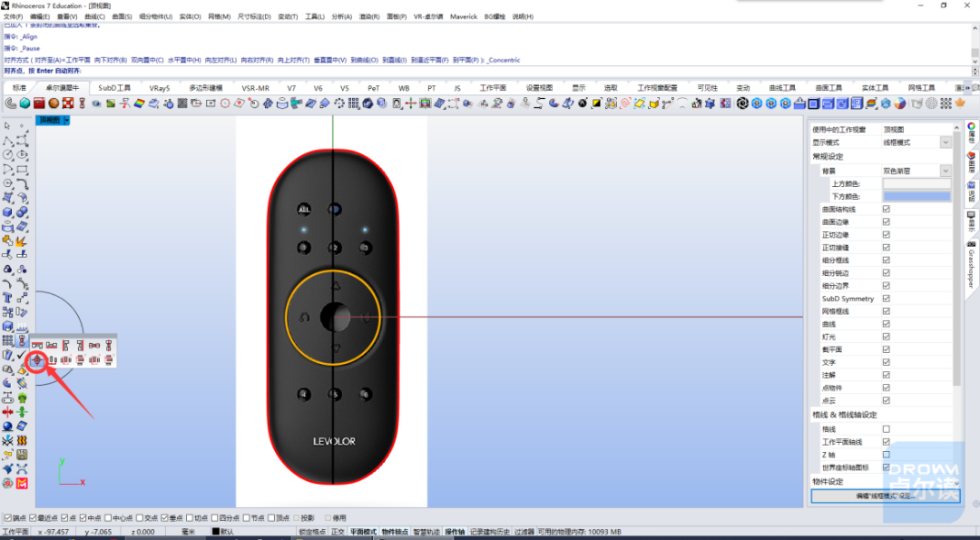Open the 曲面(S) menu

pyautogui.click(x=122, y=17)
